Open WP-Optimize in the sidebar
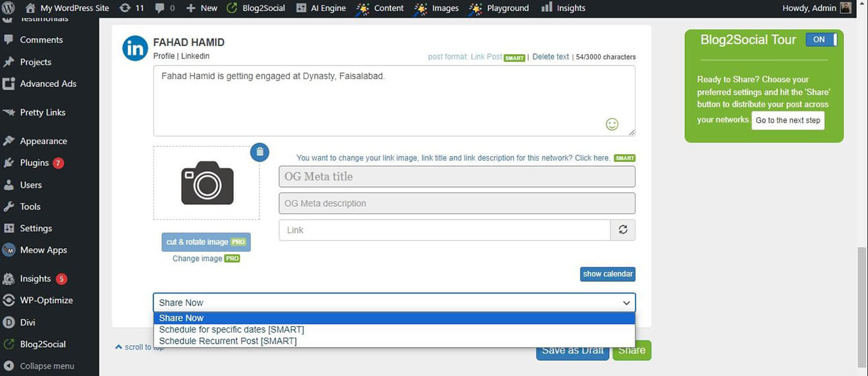Image resolution: width=868 pixels, height=376 pixels. (46, 300)
